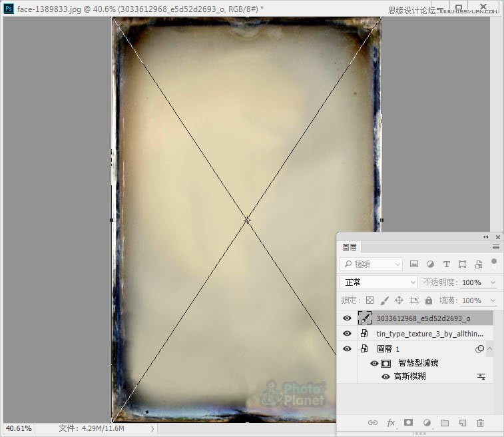The width and height of the screenshot is (504, 437).
Task: Hide layer 圖層 1
Action: pos(347,348)
